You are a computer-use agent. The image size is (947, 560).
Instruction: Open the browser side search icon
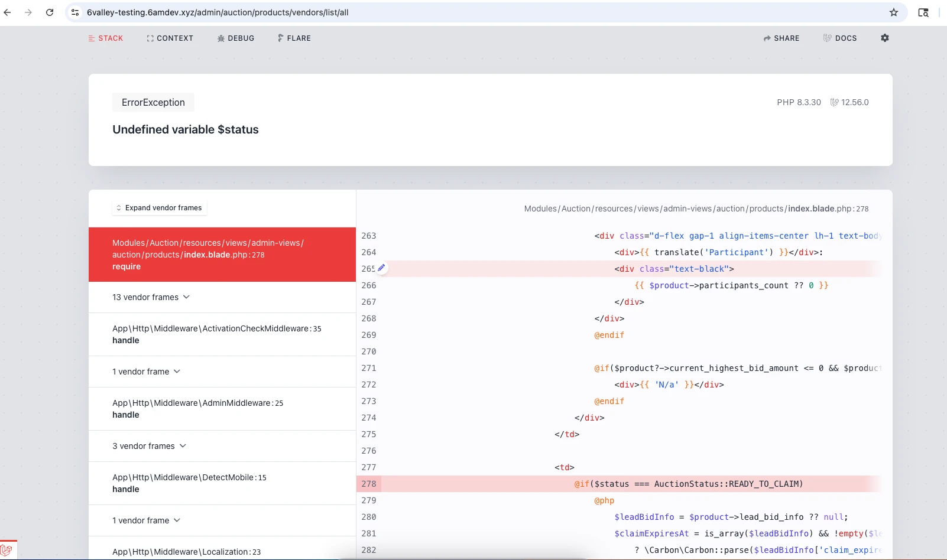pos(923,12)
